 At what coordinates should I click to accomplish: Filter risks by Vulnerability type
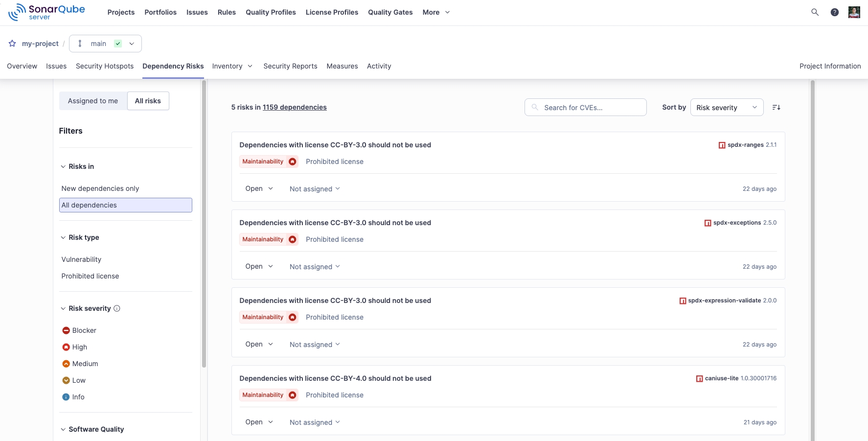[81, 259]
